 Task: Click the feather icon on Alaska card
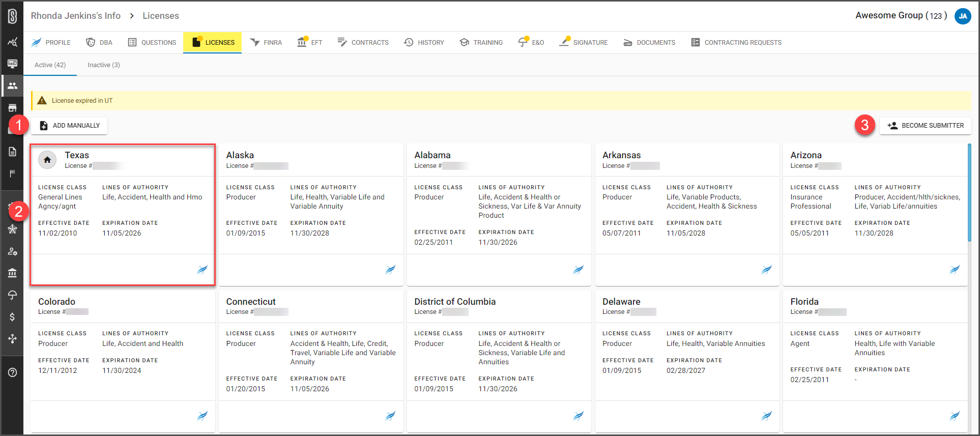coord(390,270)
